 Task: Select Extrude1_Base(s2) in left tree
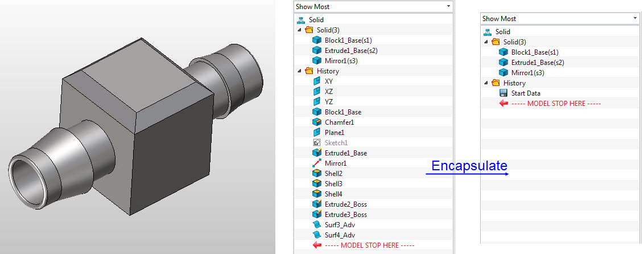(351, 51)
